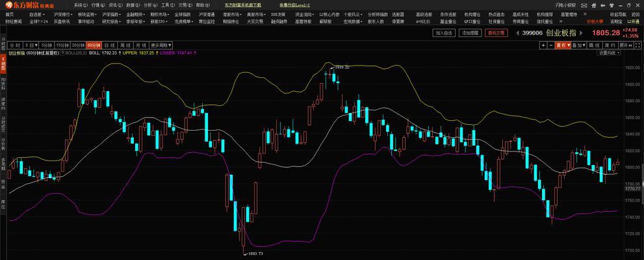Switch to 15分钟 period
This screenshot has width=644, height=260.
coord(62,45)
